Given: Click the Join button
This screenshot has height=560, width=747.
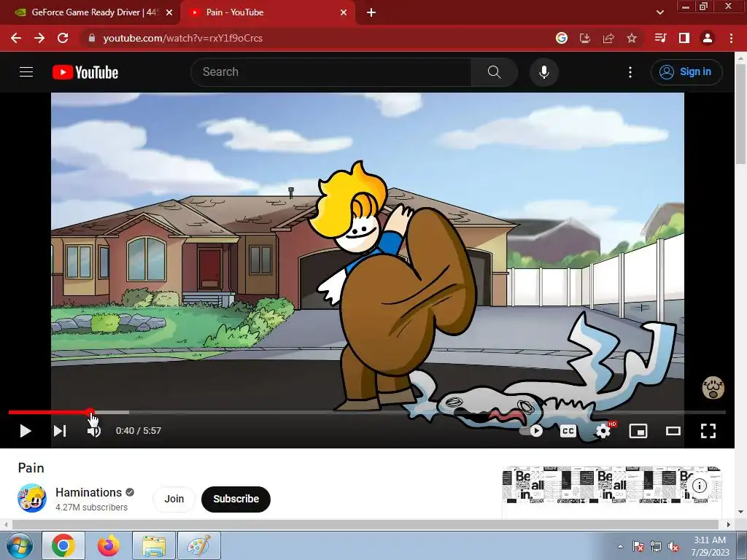Looking at the screenshot, I should coord(174,499).
